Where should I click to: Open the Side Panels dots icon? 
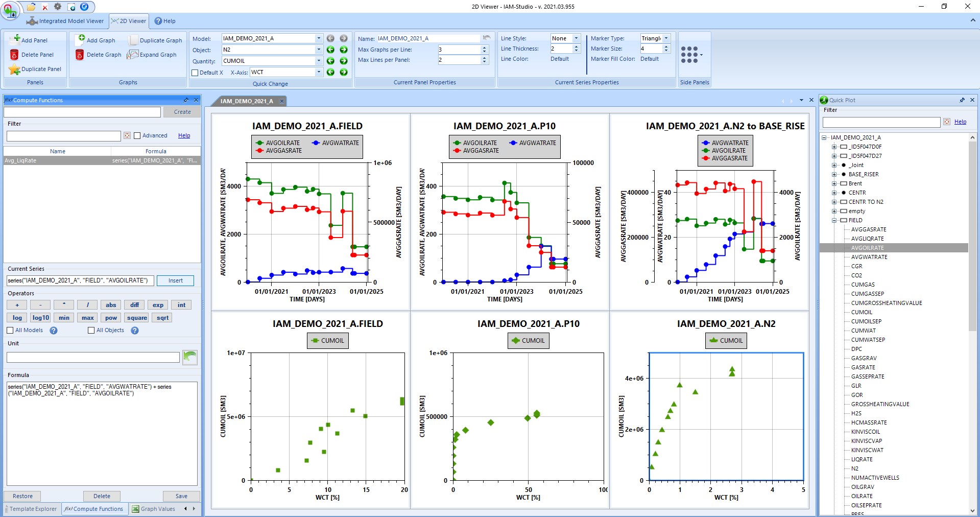(x=690, y=54)
